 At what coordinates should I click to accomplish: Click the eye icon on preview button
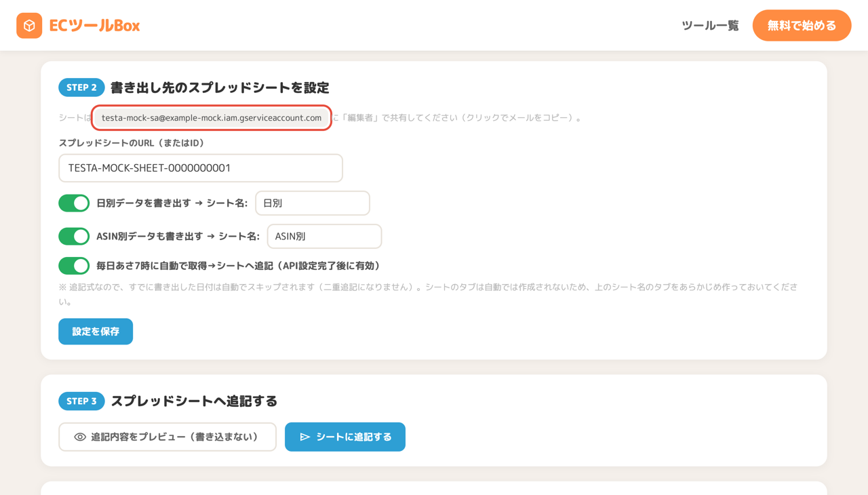80,437
